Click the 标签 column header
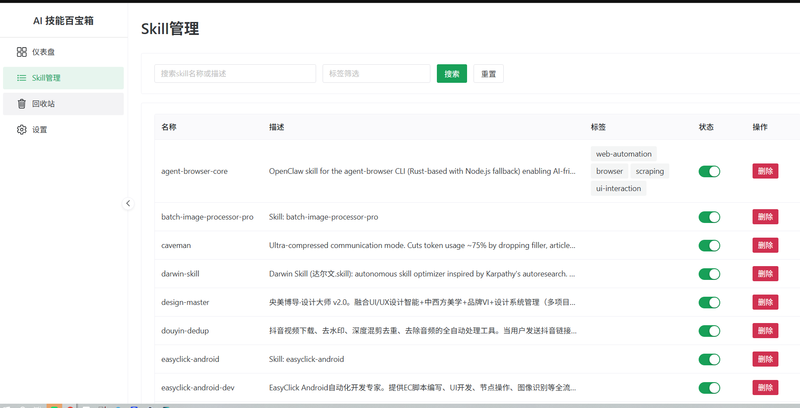Viewport: 800px width, 408px height. pyautogui.click(x=598, y=127)
